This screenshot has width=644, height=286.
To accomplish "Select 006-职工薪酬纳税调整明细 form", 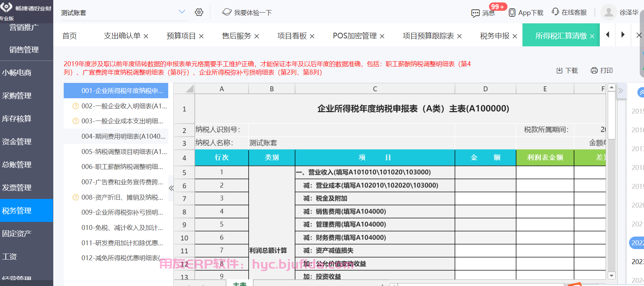I will click(x=116, y=167).
